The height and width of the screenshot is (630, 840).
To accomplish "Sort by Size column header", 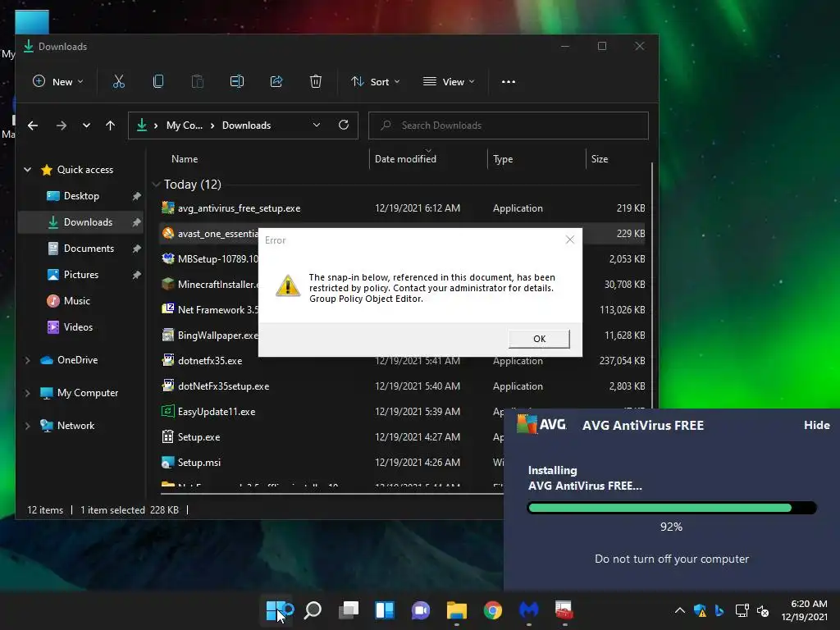I will [x=600, y=159].
